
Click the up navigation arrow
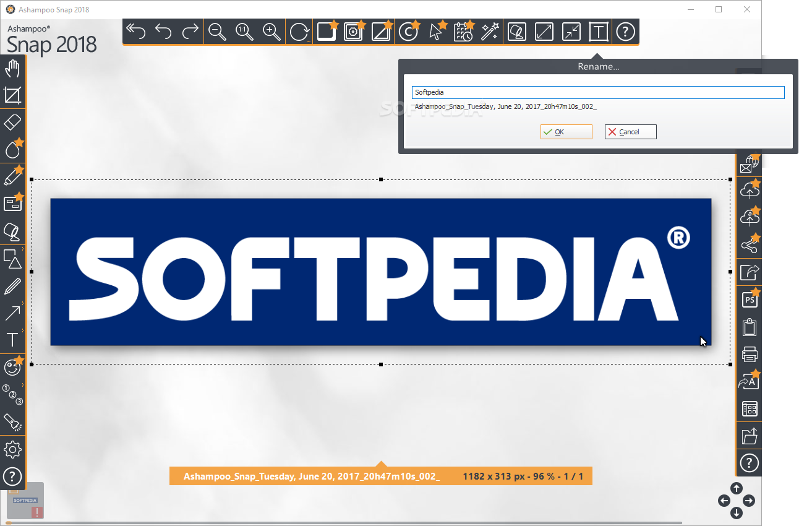point(737,488)
